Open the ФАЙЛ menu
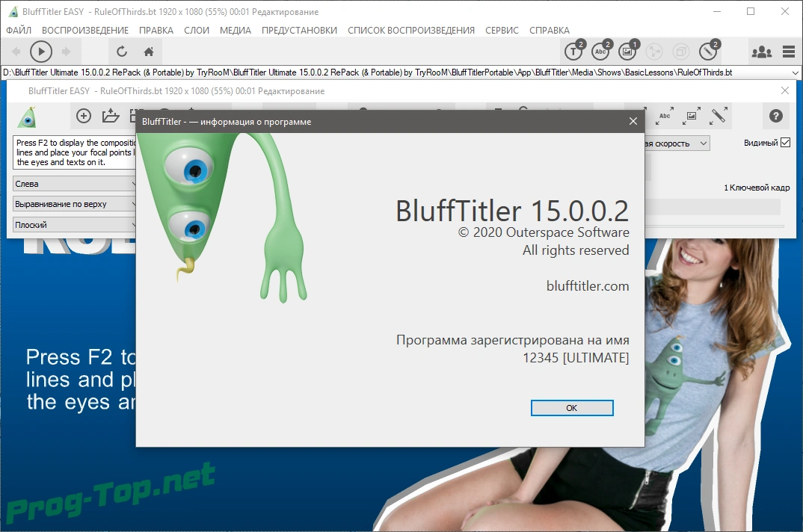Viewport: 803px width, 532px height. coord(19,30)
